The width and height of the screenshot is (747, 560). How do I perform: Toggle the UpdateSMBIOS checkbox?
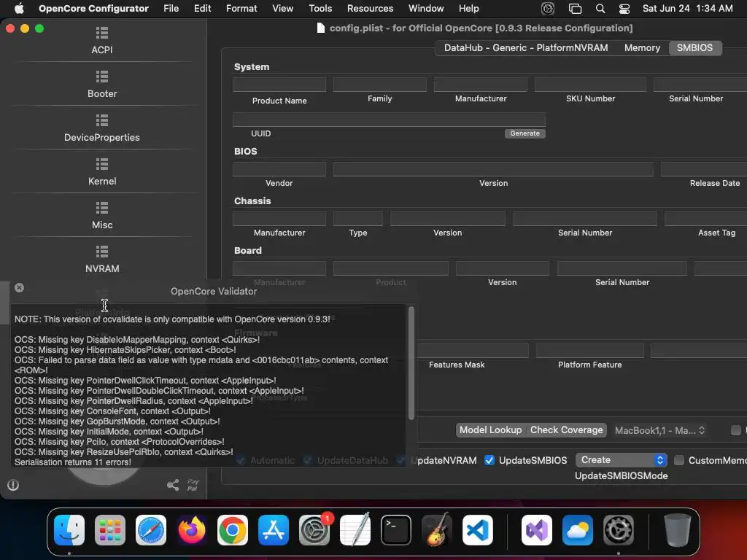(489, 460)
